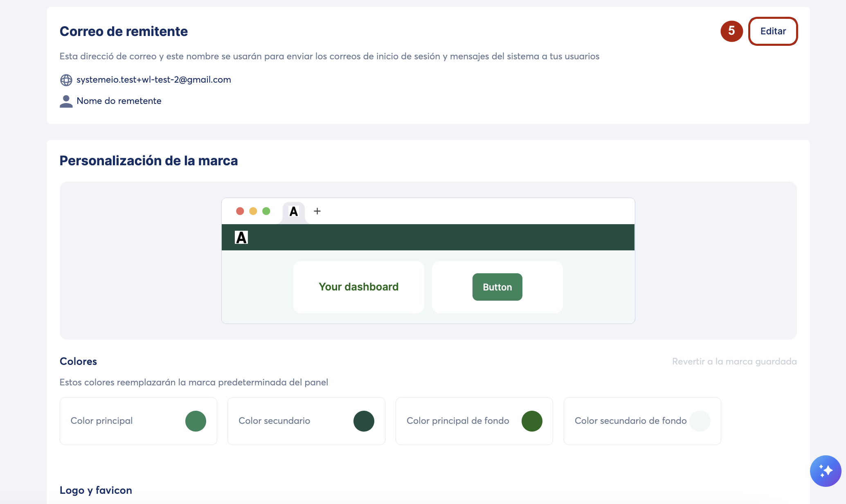Screen dimensions: 846x504
Task: Click the green dot in the preview window
Action: 266,211
